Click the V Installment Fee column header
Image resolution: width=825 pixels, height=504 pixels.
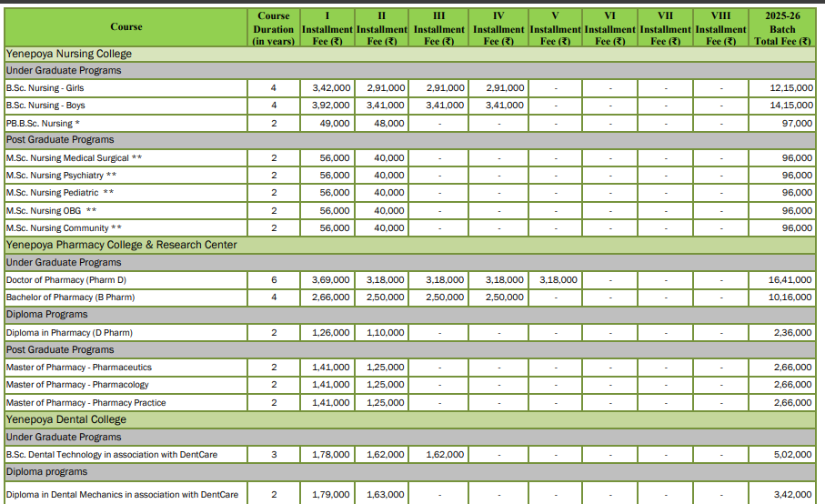[555, 28]
